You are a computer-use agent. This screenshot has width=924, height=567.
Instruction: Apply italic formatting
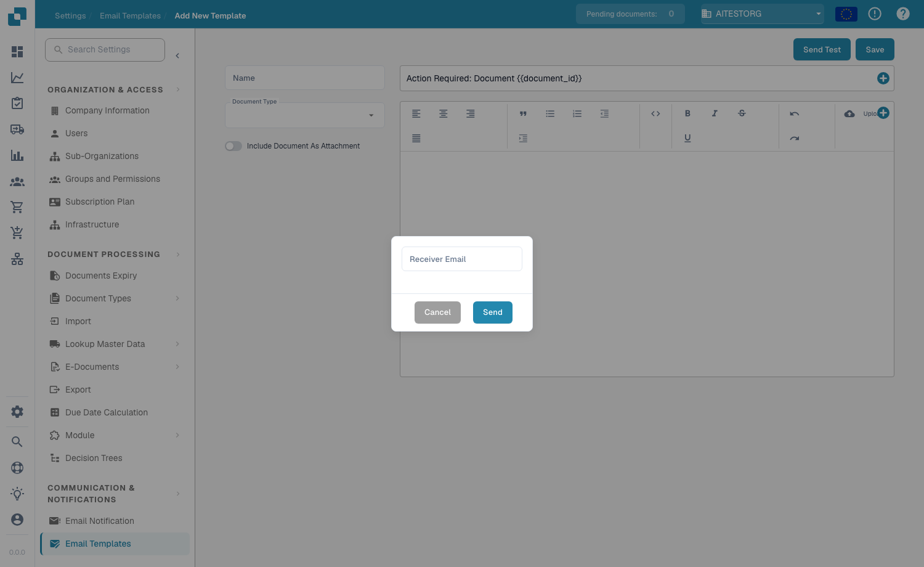tap(715, 113)
